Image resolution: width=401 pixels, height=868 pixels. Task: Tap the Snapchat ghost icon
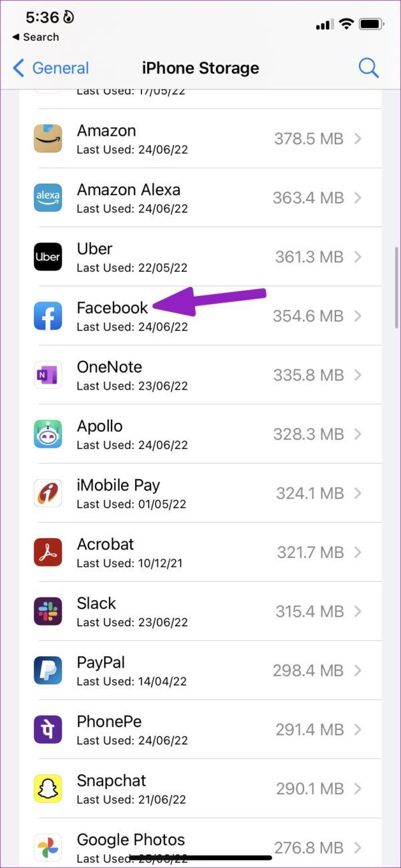coord(48,788)
